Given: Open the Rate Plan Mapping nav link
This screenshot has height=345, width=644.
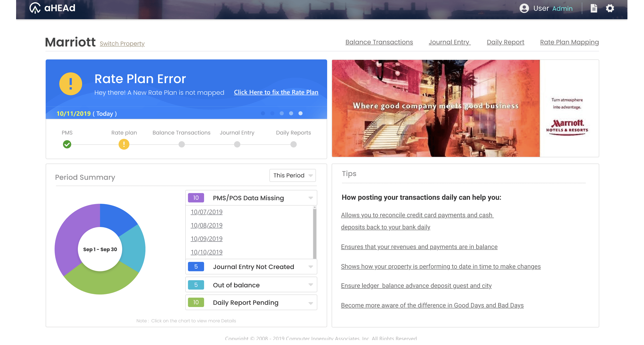Looking at the screenshot, I should [x=569, y=42].
